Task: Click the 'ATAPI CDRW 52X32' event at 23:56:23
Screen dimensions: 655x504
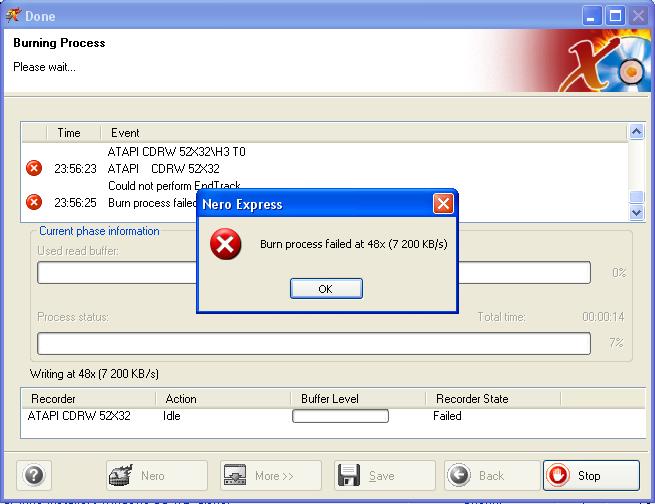Action: 163,169
